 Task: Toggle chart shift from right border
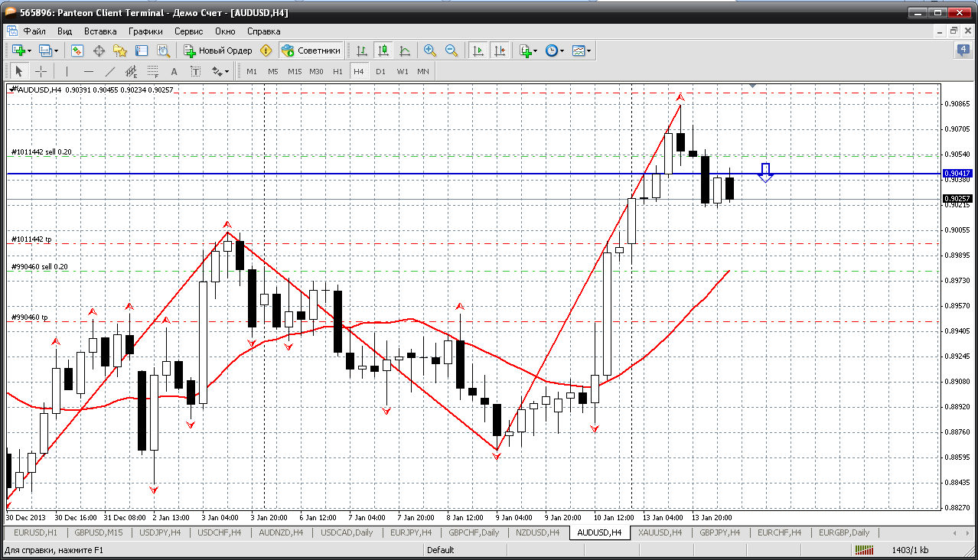pos(500,50)
